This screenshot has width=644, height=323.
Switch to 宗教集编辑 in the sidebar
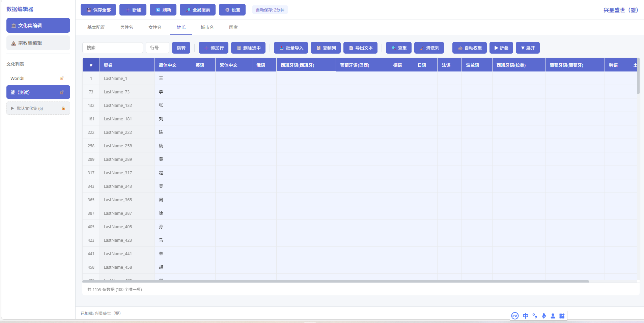(x=38, y=43)
